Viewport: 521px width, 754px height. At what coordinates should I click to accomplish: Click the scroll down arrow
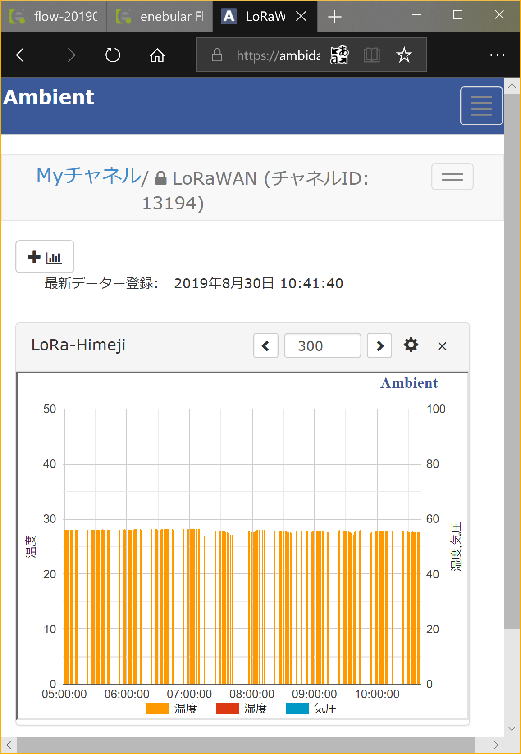(512, 729)
